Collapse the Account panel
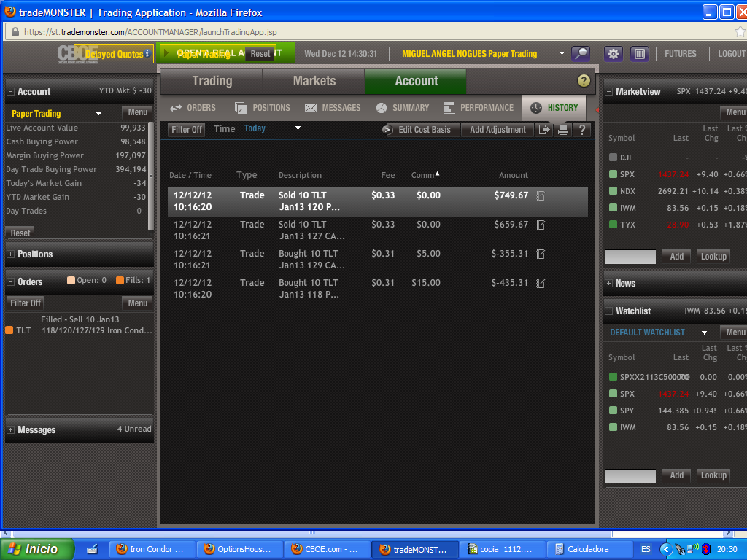The width and height of the screenshot is (747, 560). tap(10, 91)
